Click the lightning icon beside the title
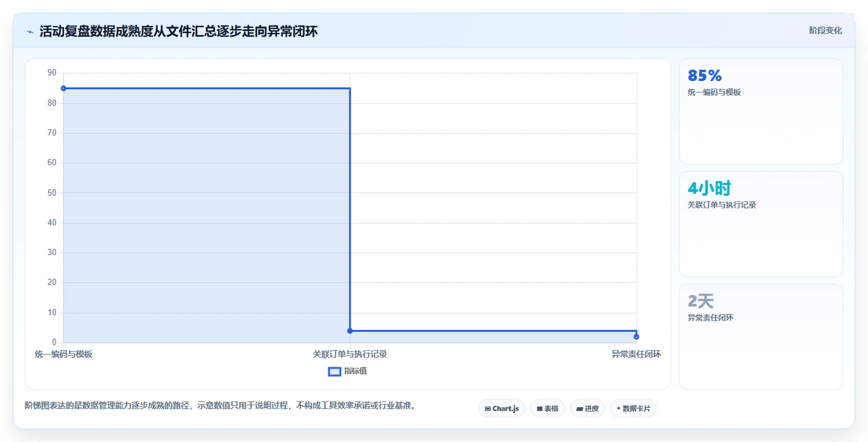 [x=30, y=31]
